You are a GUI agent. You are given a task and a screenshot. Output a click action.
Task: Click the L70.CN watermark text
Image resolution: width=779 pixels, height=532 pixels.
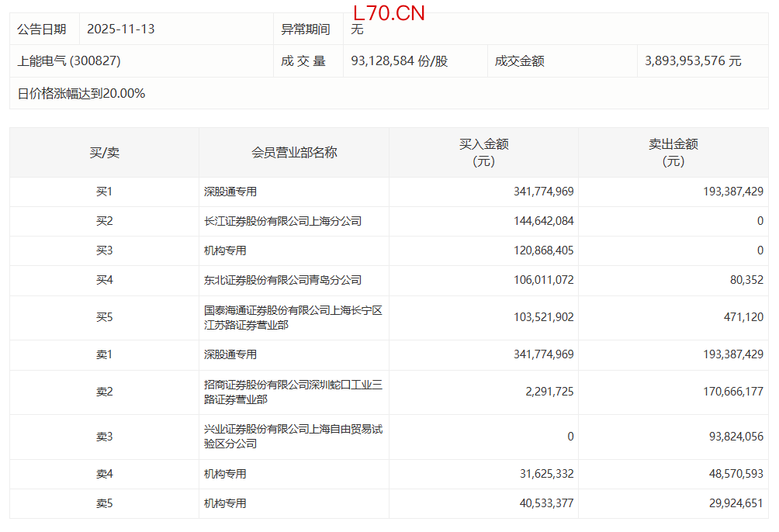point(388,13)
